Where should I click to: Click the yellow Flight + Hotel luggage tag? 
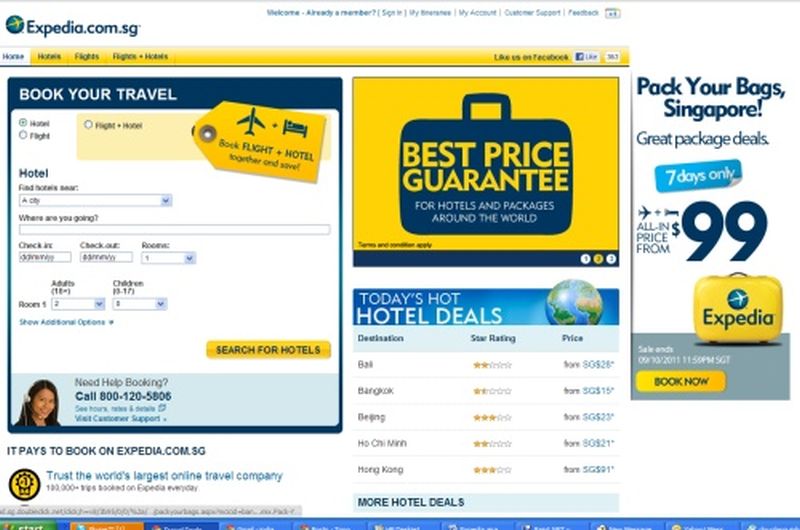coord(261,140)
